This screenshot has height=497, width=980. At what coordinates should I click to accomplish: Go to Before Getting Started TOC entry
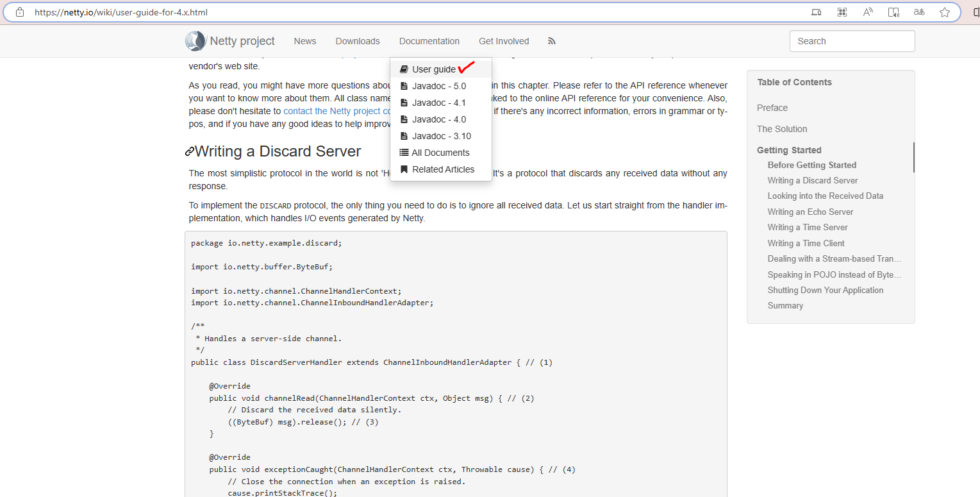[812, 165]
